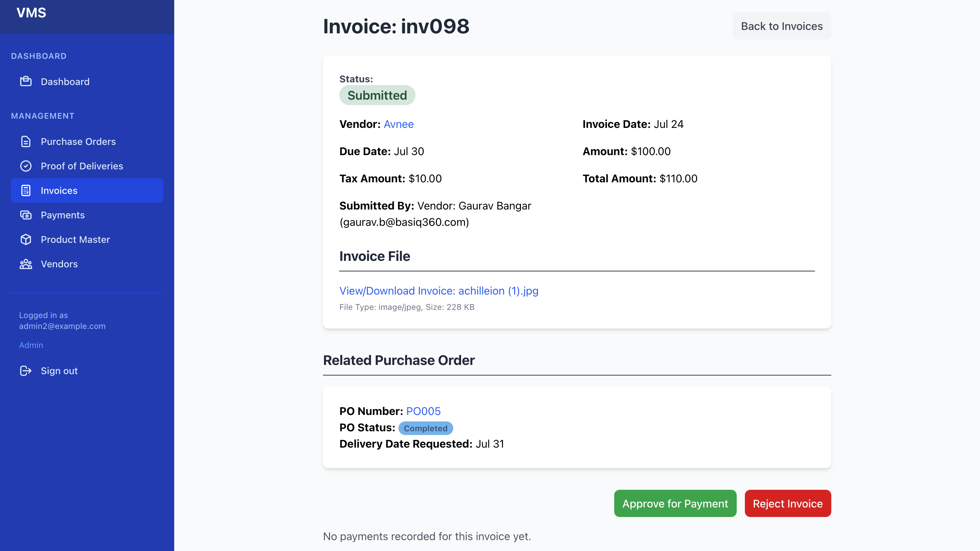Click the Back to Invoices button
980x551 pixels.
pyautogui.click(x=781, y=26)
